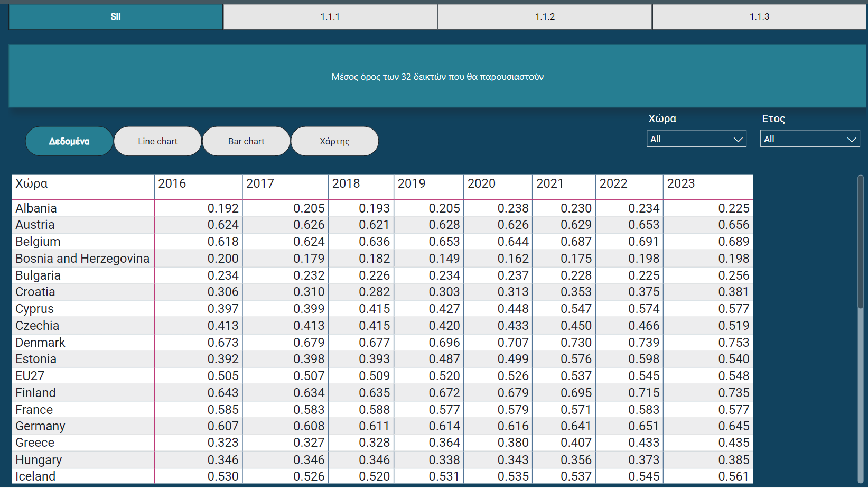Open the Χώρα country dropdown
868x488 pixels.
coord(696,139)
